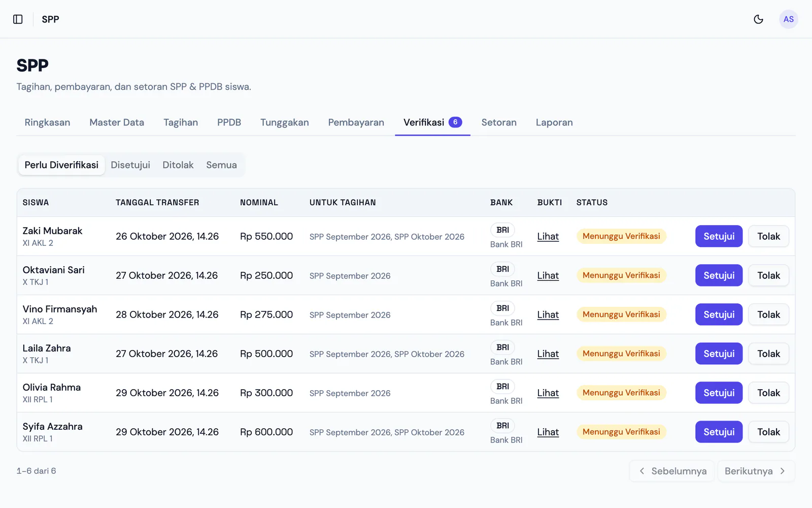Select the Verifikasi tab

pos(432,122)
